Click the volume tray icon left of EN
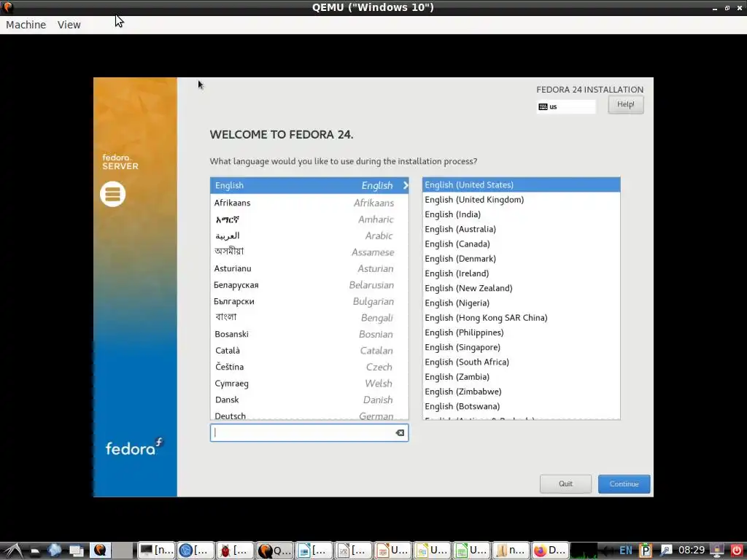This screenshot has height=560, width=747. pyautogui.click(x=608, y=551)
